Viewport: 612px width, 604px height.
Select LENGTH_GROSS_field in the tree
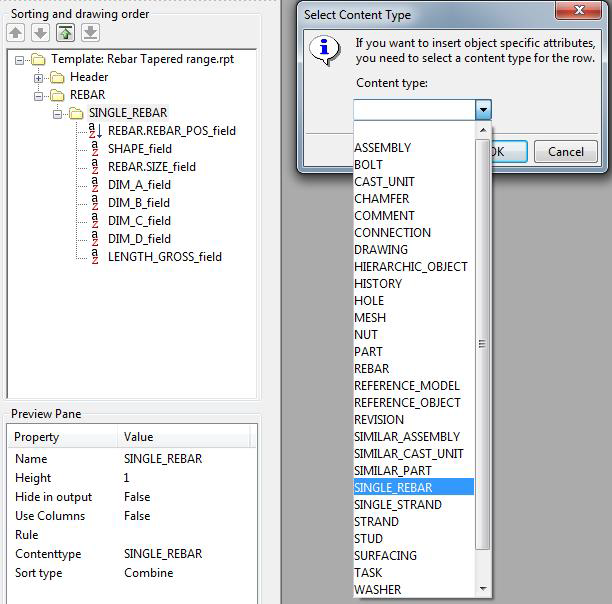(x=164, y=257)
